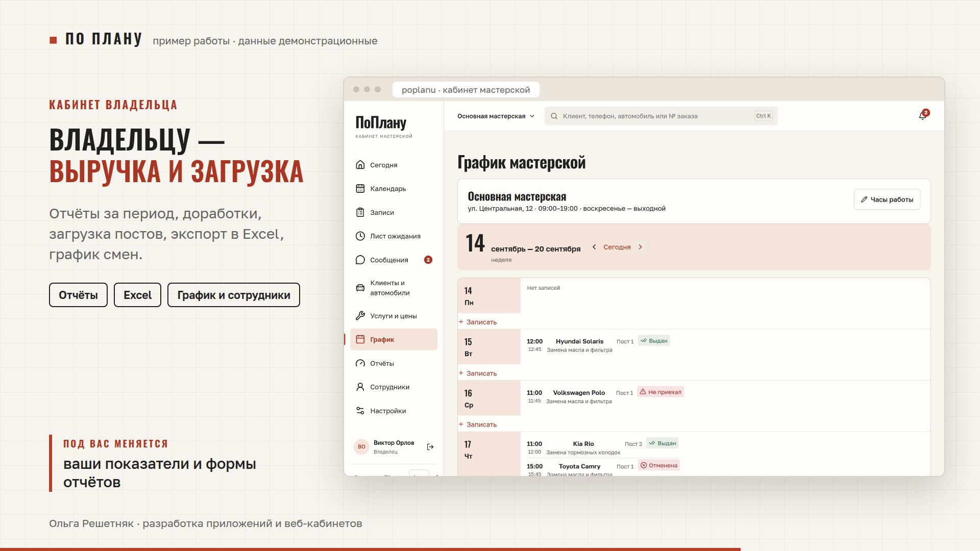Focus the client search input field
The height and width of the screenshot is (551, 980).
(661, 116)
